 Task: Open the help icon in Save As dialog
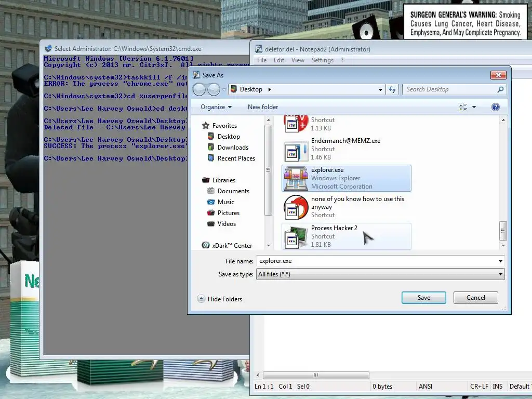(495, 107)
